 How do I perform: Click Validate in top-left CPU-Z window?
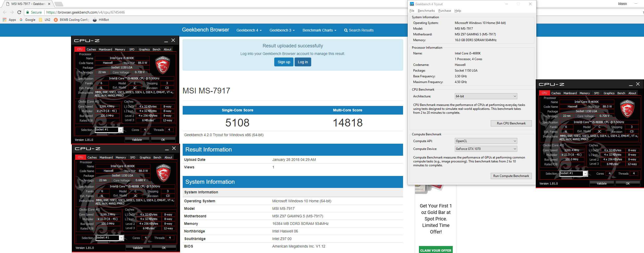tap(137, 140)
